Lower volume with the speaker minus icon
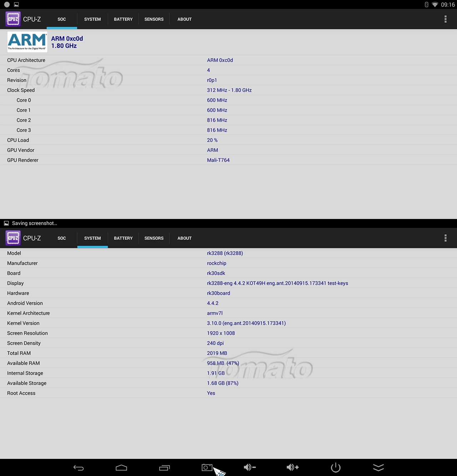This screenshot has width=457, height=476. click(250, 467)
